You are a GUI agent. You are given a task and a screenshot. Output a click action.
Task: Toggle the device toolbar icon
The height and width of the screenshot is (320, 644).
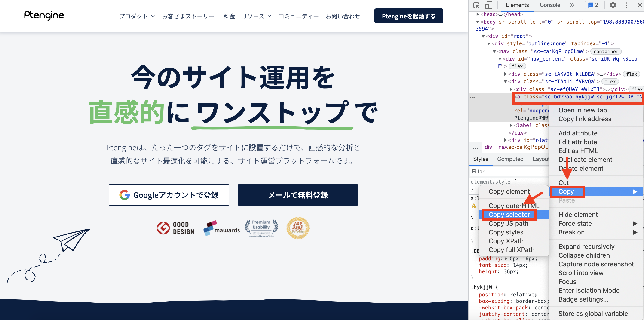(488, 5)
